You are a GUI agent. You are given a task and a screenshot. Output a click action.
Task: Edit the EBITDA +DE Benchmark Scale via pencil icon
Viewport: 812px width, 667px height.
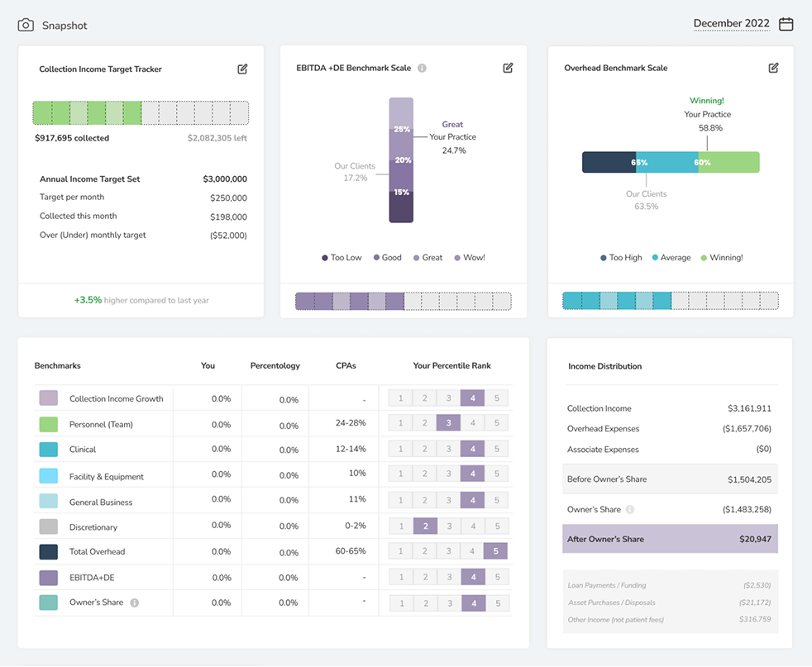[x=508, y=68]
